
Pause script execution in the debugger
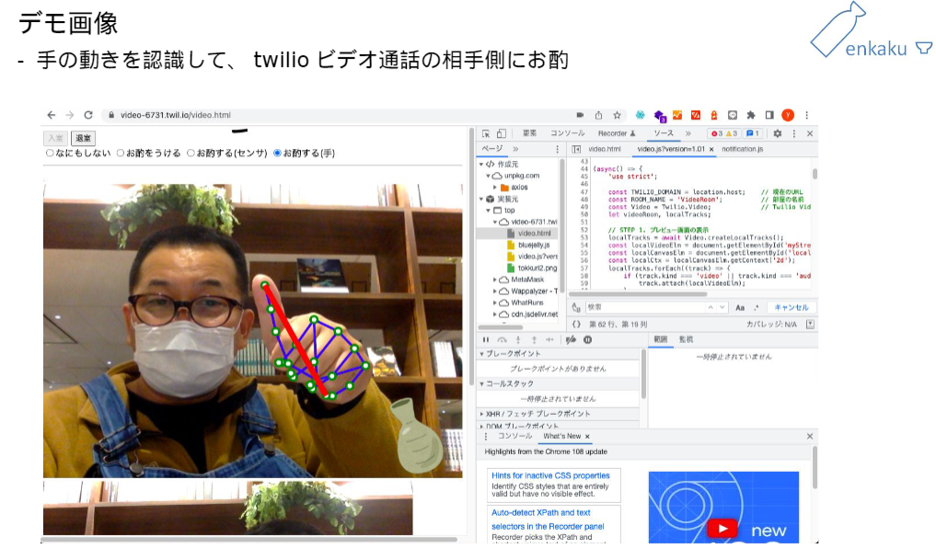point(486,340)
